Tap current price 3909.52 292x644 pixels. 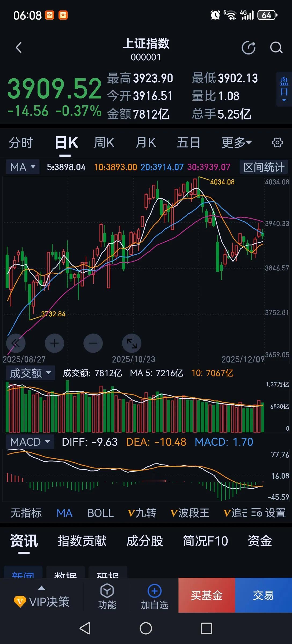click(54, 89)
